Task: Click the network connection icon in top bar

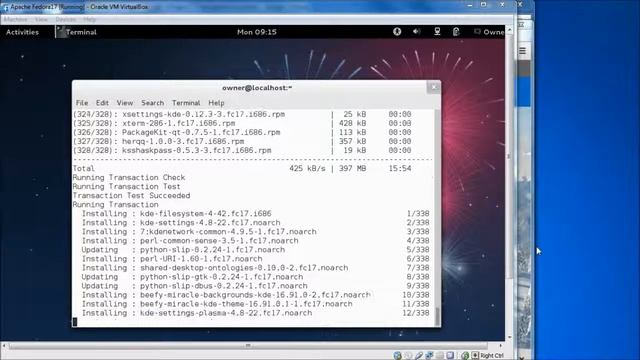Action: click(x=437, y=31)
